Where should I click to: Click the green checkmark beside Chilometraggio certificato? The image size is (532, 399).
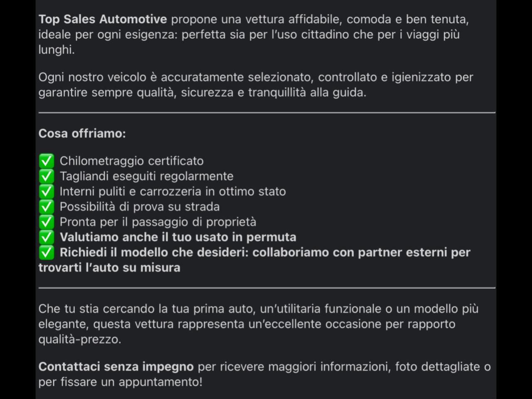pyautogui.click(x=46, y=161)
